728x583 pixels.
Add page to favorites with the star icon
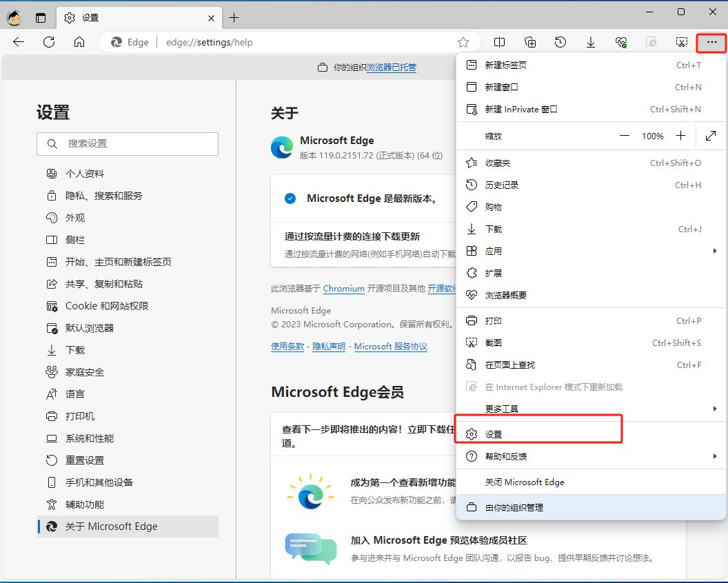pos(463,41)
